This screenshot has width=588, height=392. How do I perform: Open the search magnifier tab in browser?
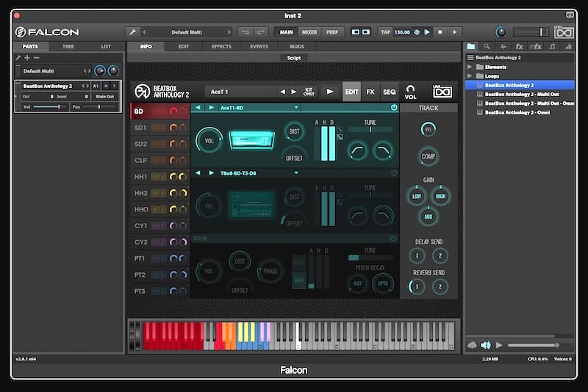(x=487, y=46)
